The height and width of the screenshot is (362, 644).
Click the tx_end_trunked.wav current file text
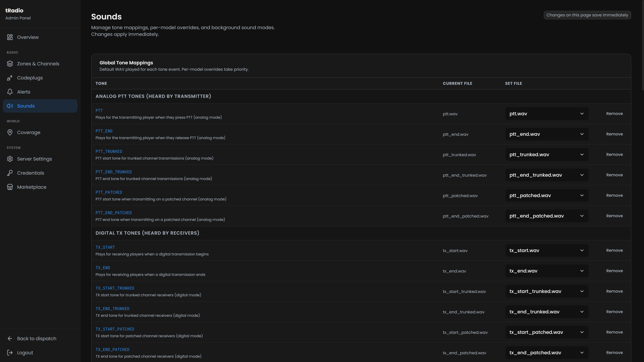pyautogui.click(x=464, y=312)
